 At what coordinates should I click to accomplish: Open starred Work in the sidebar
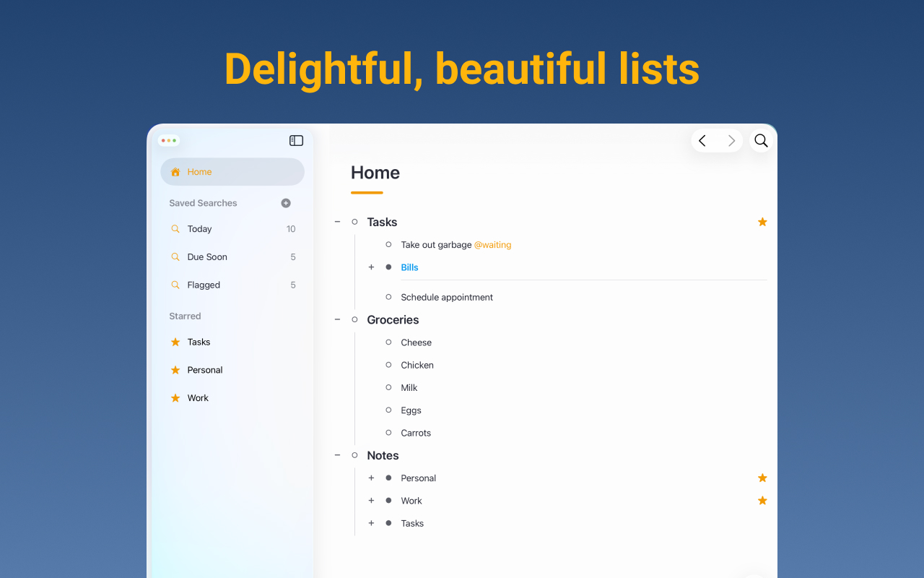[x=232, y=398]
